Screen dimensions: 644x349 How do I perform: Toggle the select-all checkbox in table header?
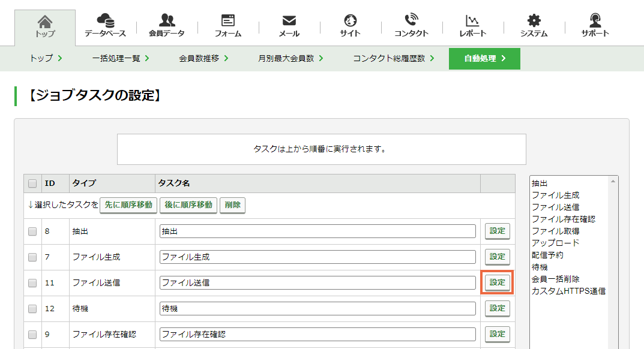pyautogui.click(x=32, y=183)
